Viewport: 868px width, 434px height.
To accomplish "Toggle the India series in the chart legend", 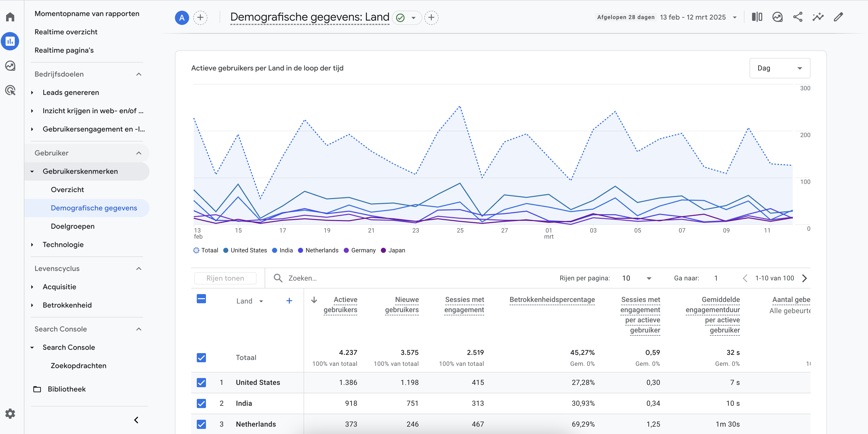I will [282, 250].
